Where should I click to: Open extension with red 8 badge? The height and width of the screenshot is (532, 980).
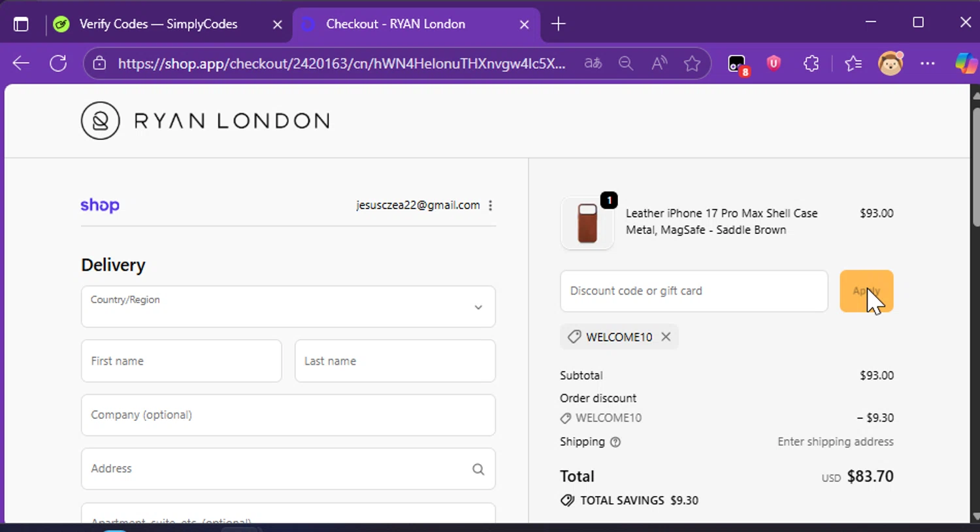738,65
